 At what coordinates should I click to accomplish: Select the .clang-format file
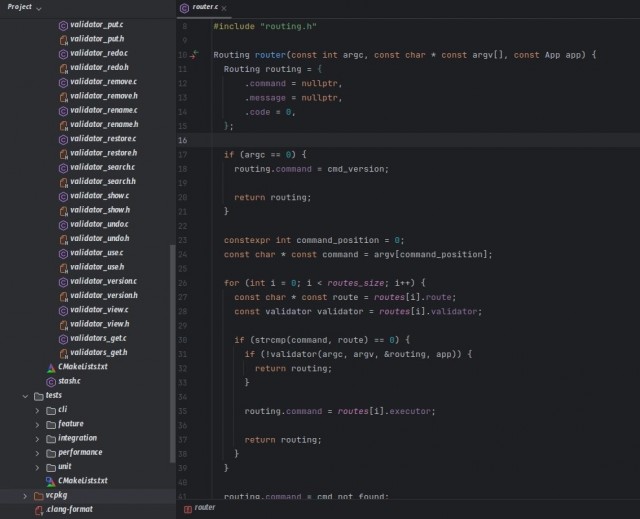point(69,510)
